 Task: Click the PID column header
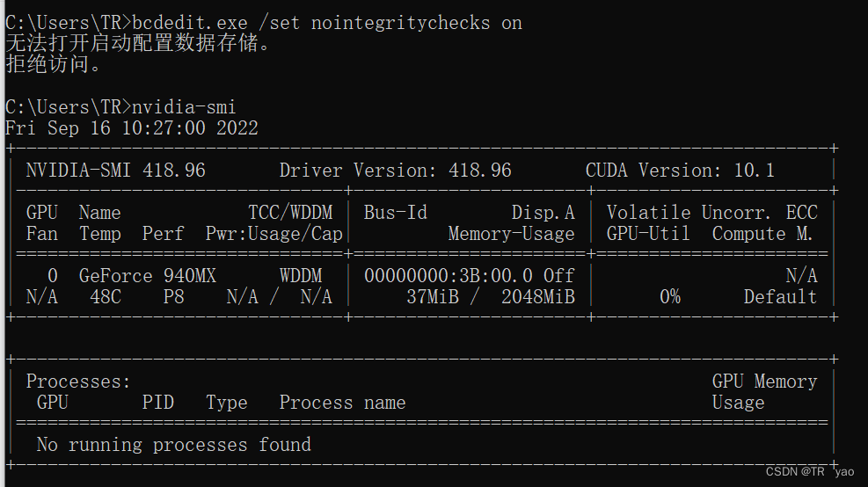pos(157,403)
